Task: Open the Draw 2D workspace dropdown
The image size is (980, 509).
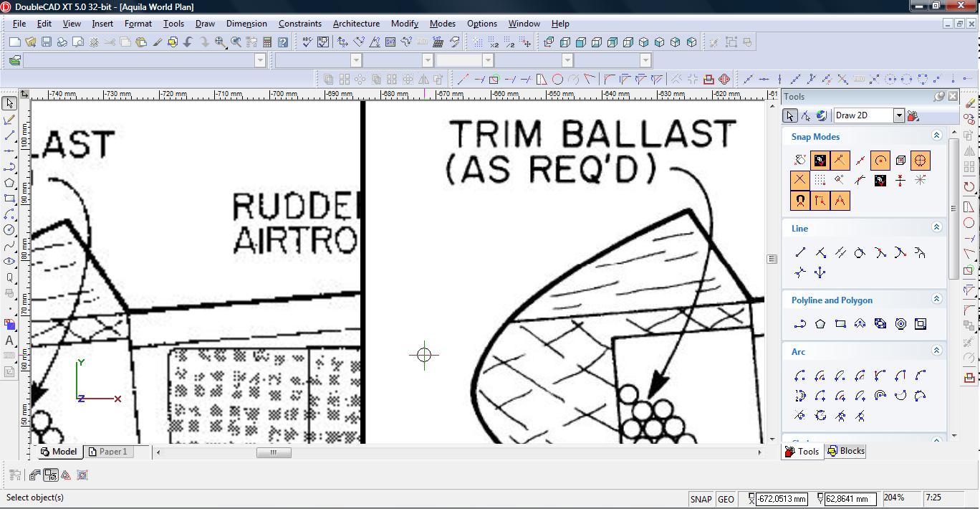Action: pyautogui.click(x=898, y=115)
